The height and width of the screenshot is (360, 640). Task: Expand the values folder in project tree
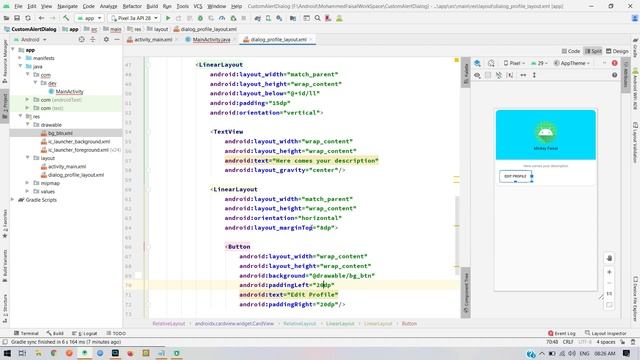[28, 191]
